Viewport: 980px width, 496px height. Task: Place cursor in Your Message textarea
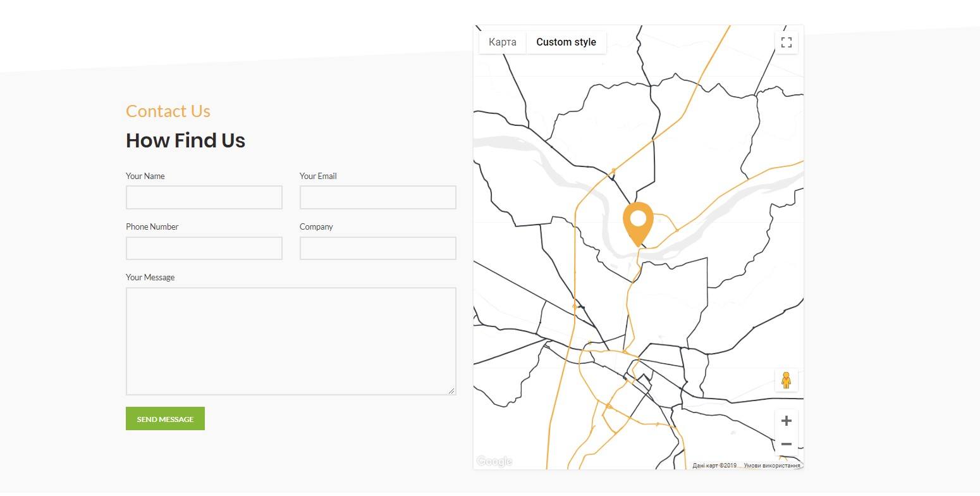pyautogui.click(x=291, y=342)
